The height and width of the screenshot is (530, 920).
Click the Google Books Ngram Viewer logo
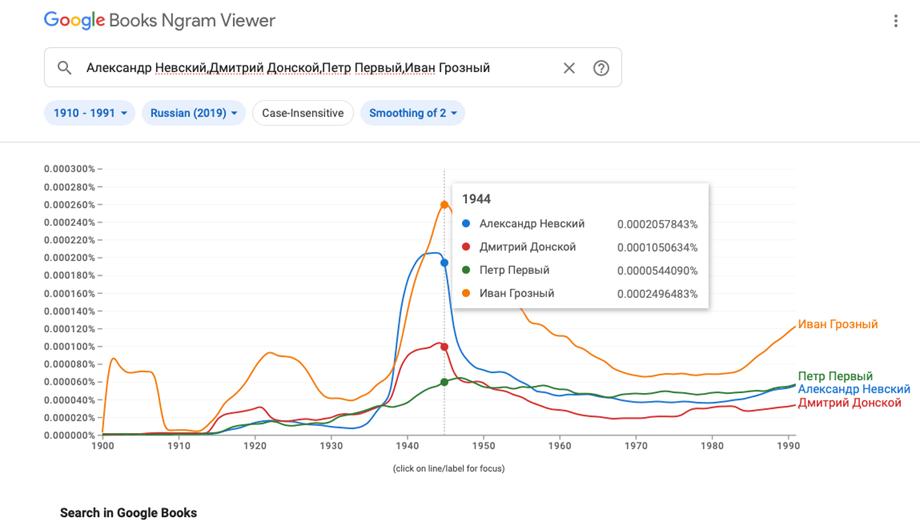point(160,21)
